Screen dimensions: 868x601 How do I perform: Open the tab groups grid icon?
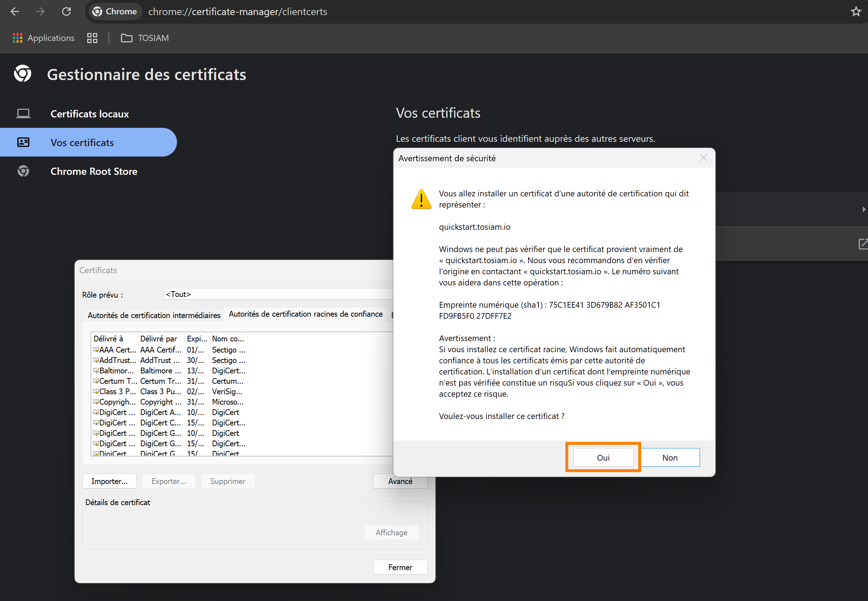point(92,38)
